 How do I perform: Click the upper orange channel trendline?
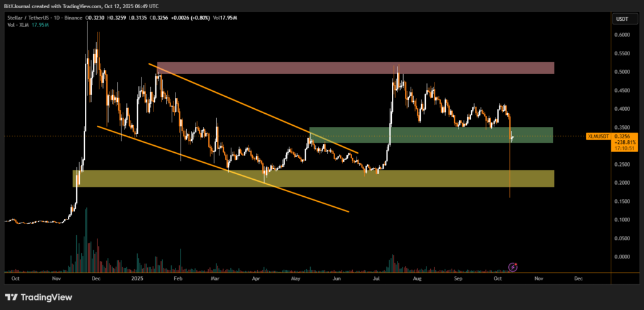click(252, 107)
